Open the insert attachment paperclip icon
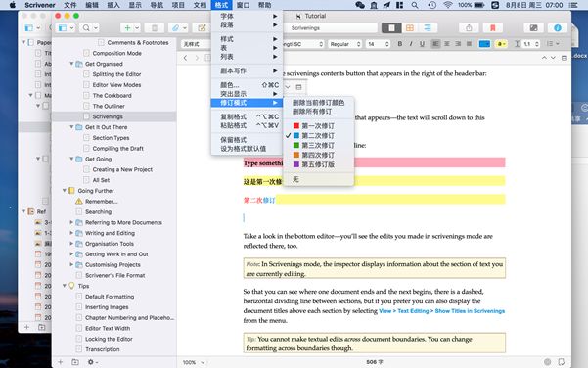The width and height of the screenshot is (588, 368). click(x=175, y=28)
